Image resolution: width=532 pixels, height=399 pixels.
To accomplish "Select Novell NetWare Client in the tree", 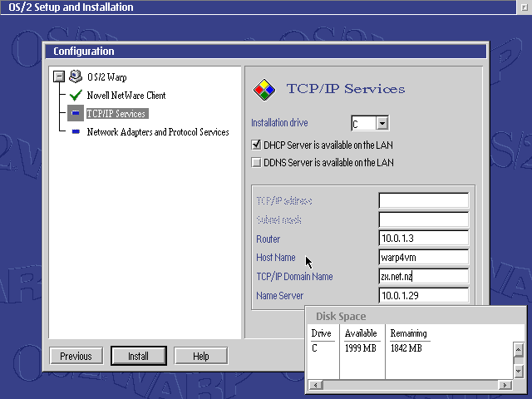I will 126,96.
